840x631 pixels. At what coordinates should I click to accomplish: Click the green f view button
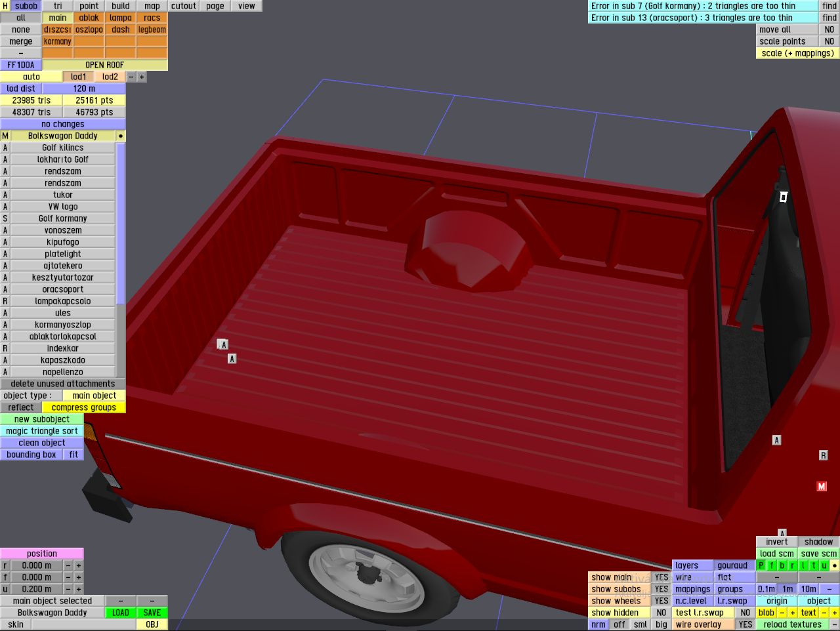[772, 565]
